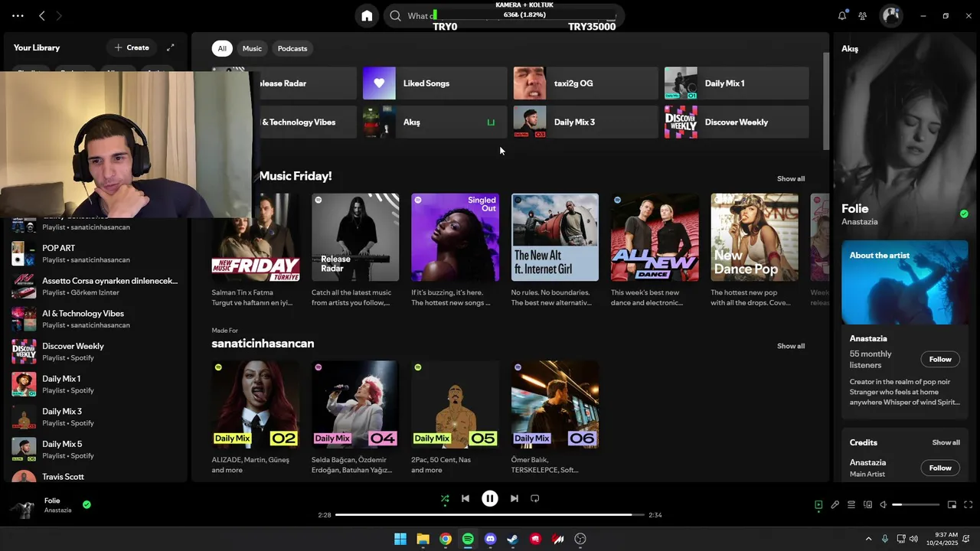Toggle shuffle mode
The image size is (980, 551).
[445, 498]
